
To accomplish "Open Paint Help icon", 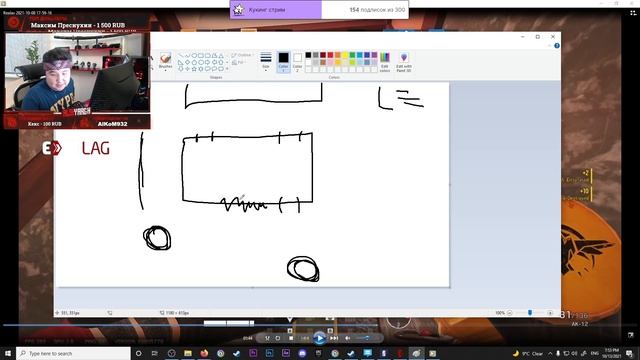I will [557, 46].
